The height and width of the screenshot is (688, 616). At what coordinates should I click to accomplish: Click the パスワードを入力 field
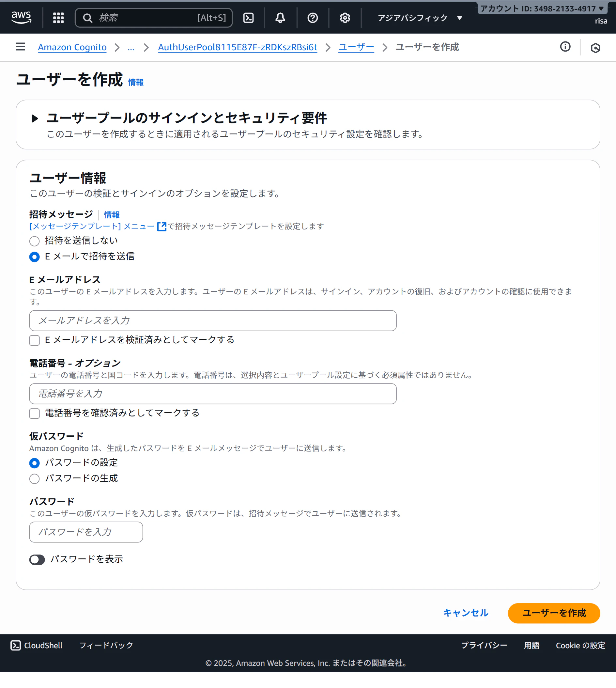[x=86, y=532]
